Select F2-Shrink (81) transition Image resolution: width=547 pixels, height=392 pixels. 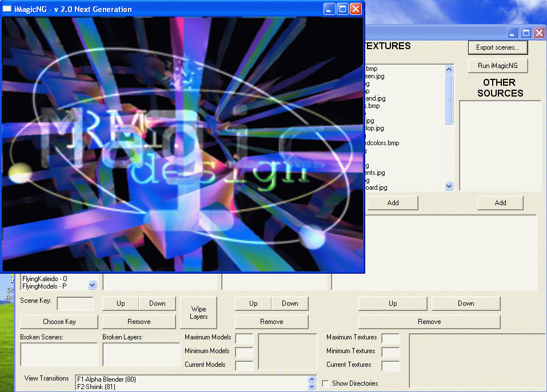pyautogui.click(x=96, y=387)
